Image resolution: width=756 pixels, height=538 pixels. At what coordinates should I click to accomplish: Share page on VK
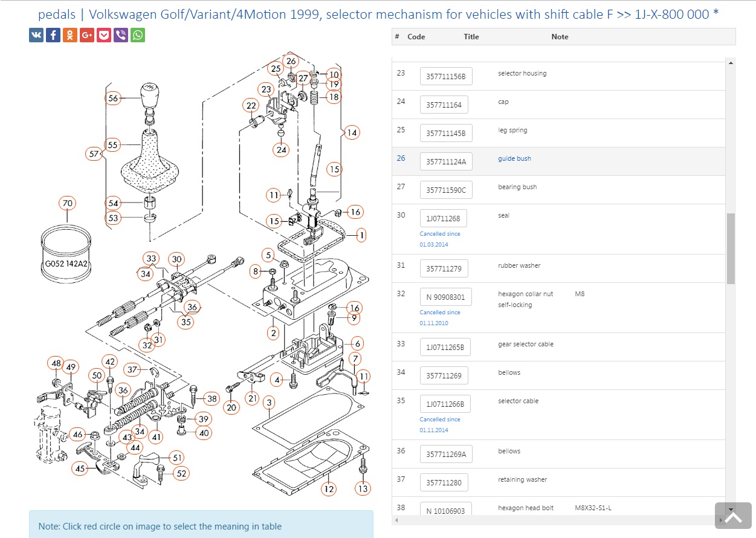point(36,35)
